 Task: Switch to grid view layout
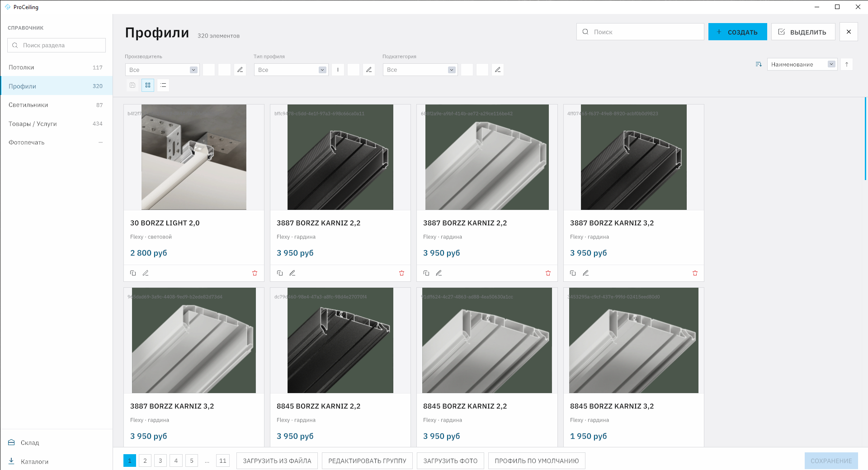(x=148, y=85)
